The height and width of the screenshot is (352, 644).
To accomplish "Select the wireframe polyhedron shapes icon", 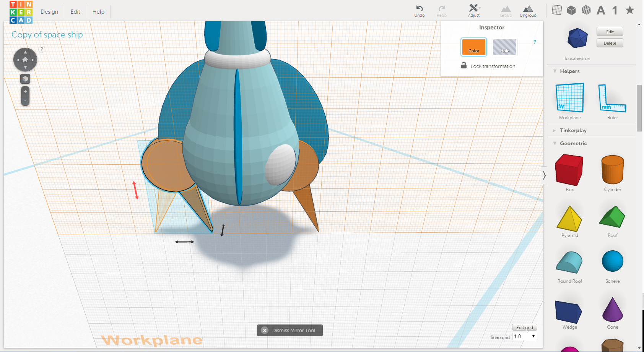I will click(586, 10).
